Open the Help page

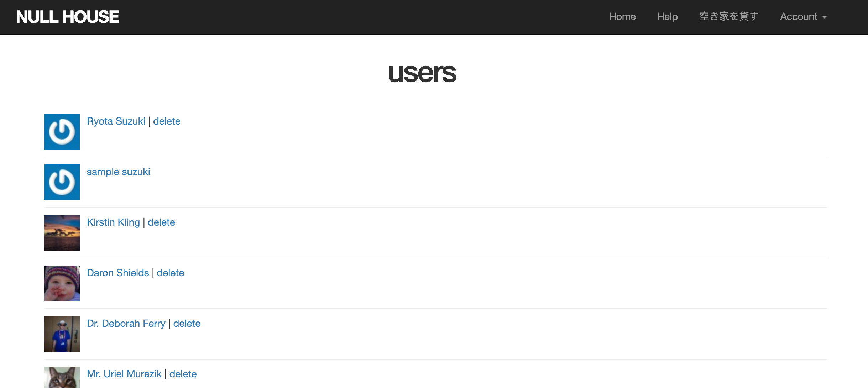click(x=667, y=17)
